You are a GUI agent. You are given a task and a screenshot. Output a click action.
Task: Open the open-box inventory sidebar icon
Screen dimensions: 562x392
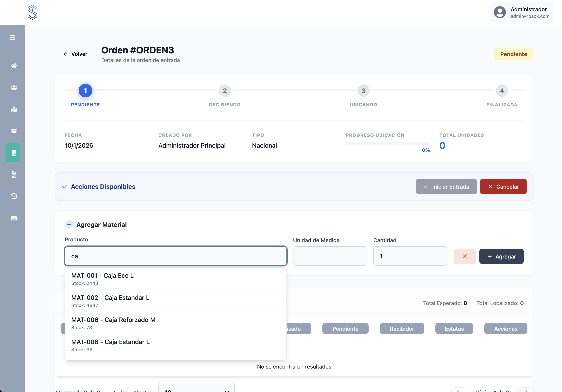[14, 131]
